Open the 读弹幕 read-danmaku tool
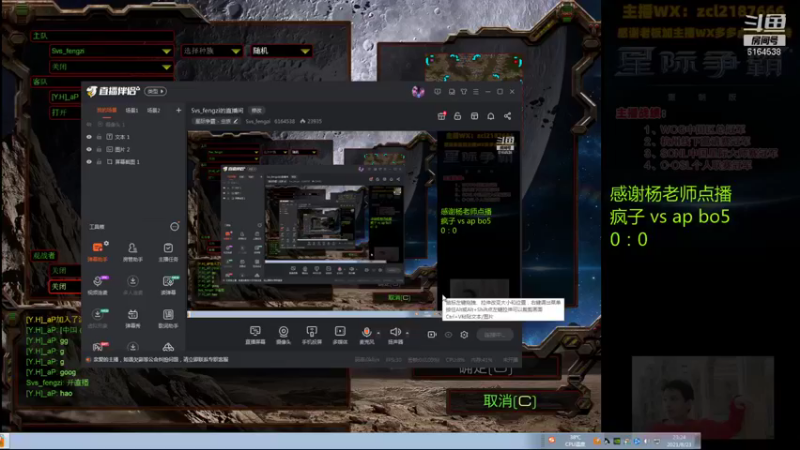 168,285
